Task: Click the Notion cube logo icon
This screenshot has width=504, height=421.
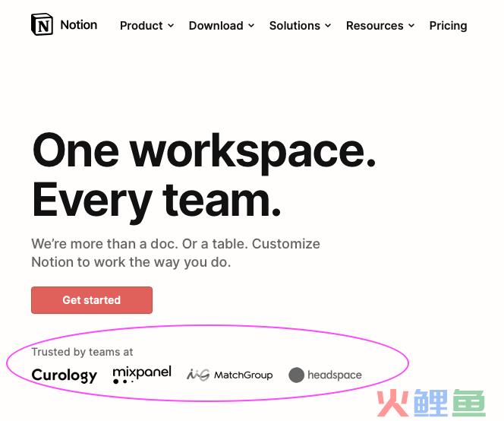Action: pyautogui.click(x=42, y=24)
